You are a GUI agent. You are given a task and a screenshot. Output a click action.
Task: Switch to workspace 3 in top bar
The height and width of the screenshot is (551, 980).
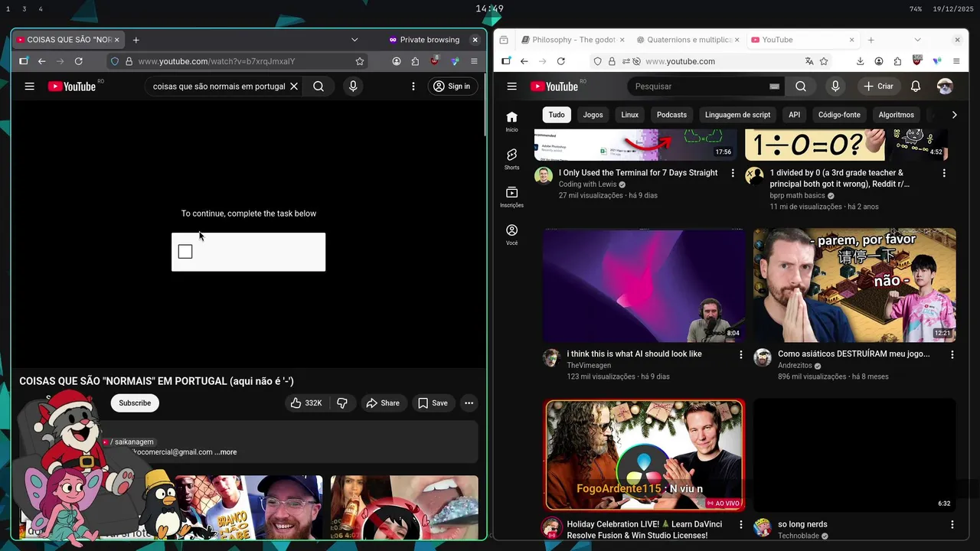24,9
